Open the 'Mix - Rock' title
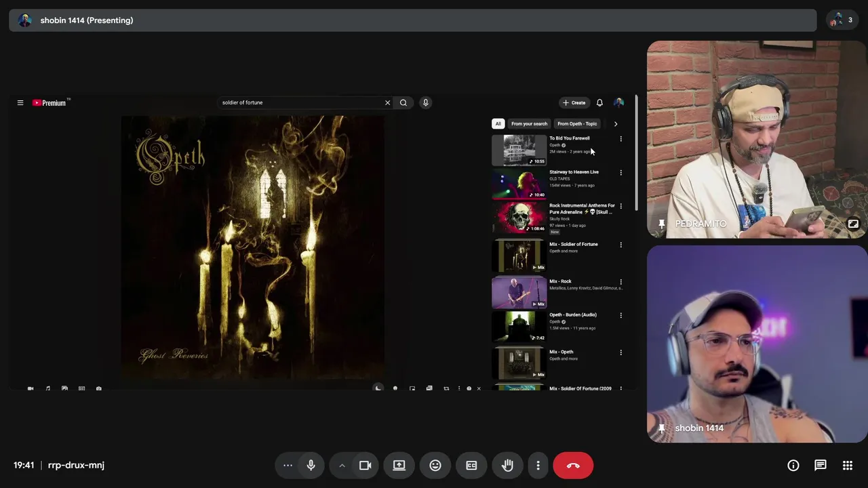 (x=560, y=281)
